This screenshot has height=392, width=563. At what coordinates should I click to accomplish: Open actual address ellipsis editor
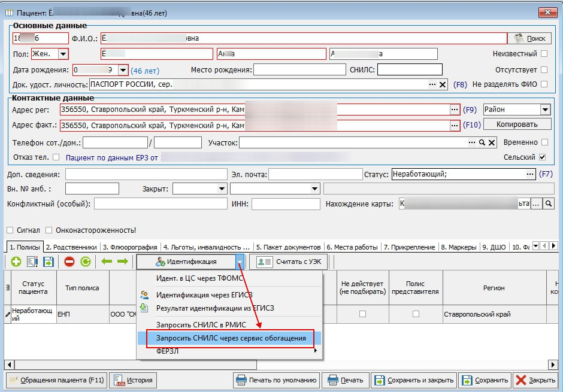(x=455, y=126)
